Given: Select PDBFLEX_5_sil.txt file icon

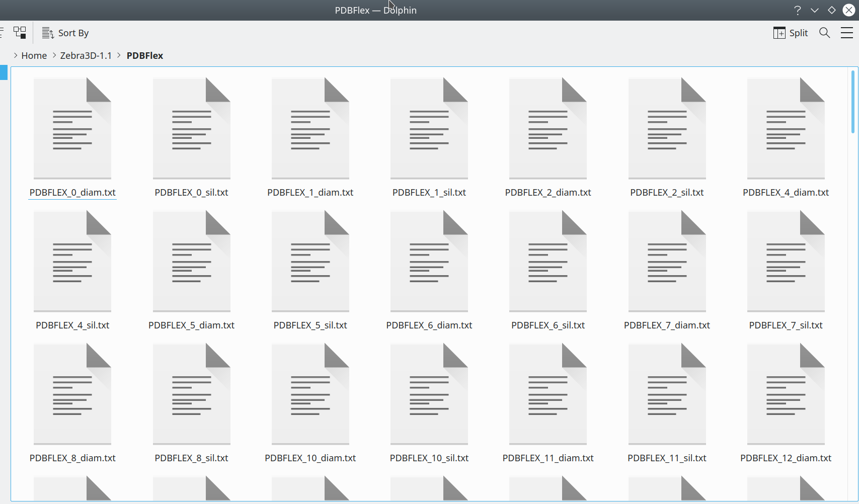Looking at the screenshot, I should click(x=310, y=261).
